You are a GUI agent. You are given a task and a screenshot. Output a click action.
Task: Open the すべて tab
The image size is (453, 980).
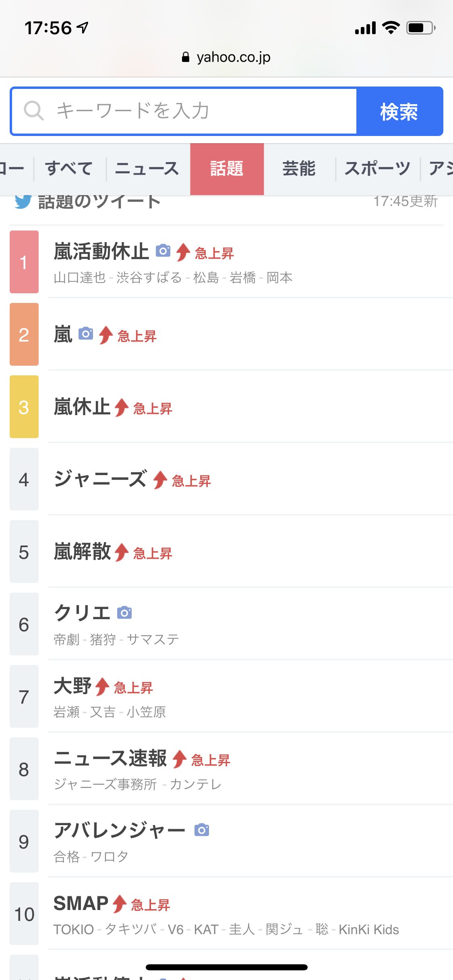click(69, 169)
